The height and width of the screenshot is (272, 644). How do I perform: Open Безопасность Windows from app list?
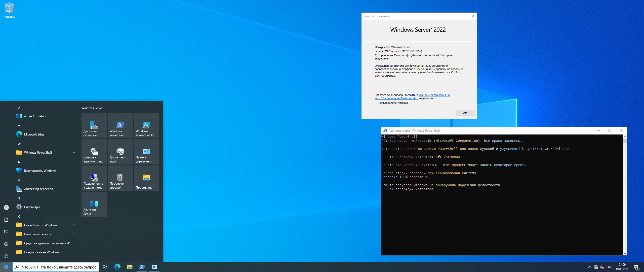45,171
